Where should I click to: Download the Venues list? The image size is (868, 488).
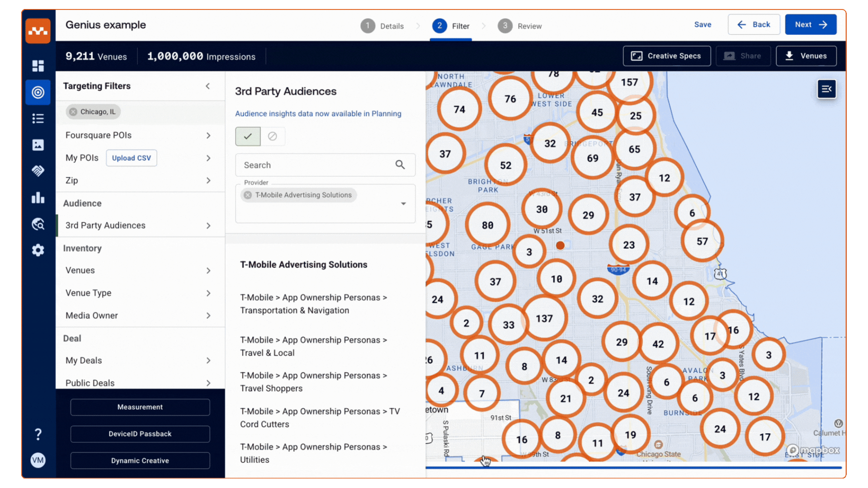click(806, 56)
